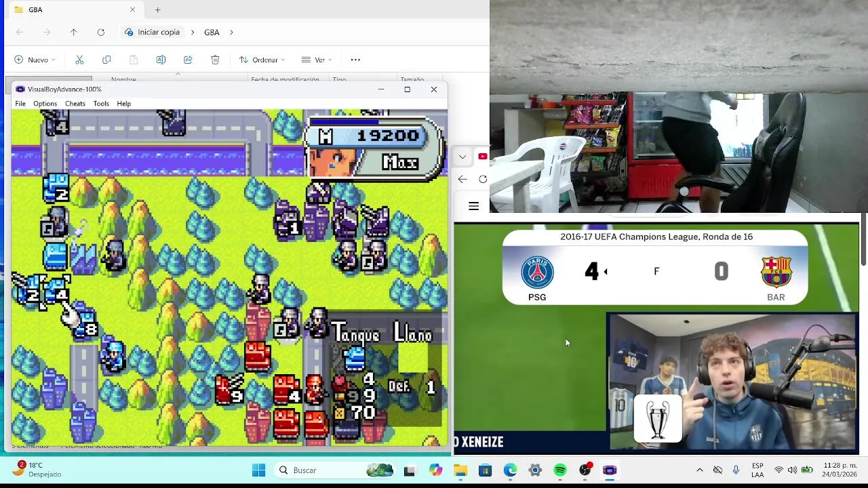Open Spotify from the taskbar
This screenshot has width=868, height=488.
click(x=560, y=470)
